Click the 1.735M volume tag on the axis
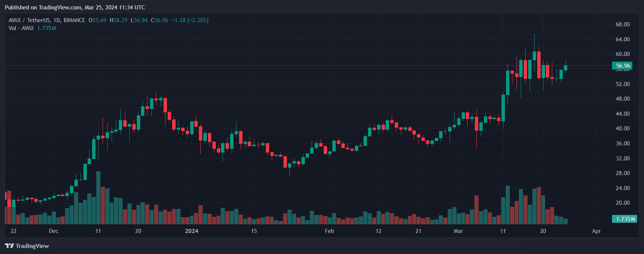 [625, 219]
